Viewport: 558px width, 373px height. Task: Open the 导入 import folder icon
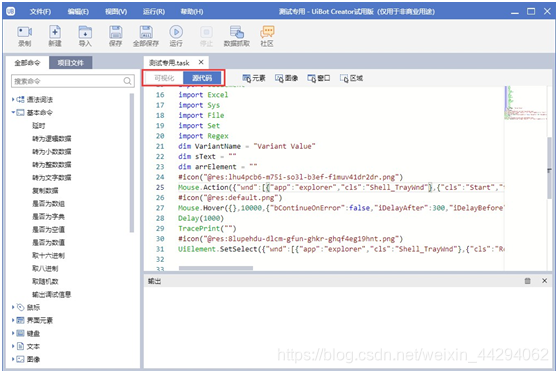pyautogui.click(x=85, y=32)
